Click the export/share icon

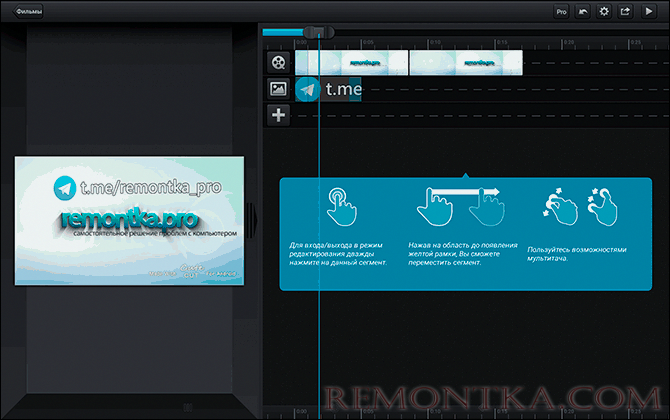click(625, 12)
